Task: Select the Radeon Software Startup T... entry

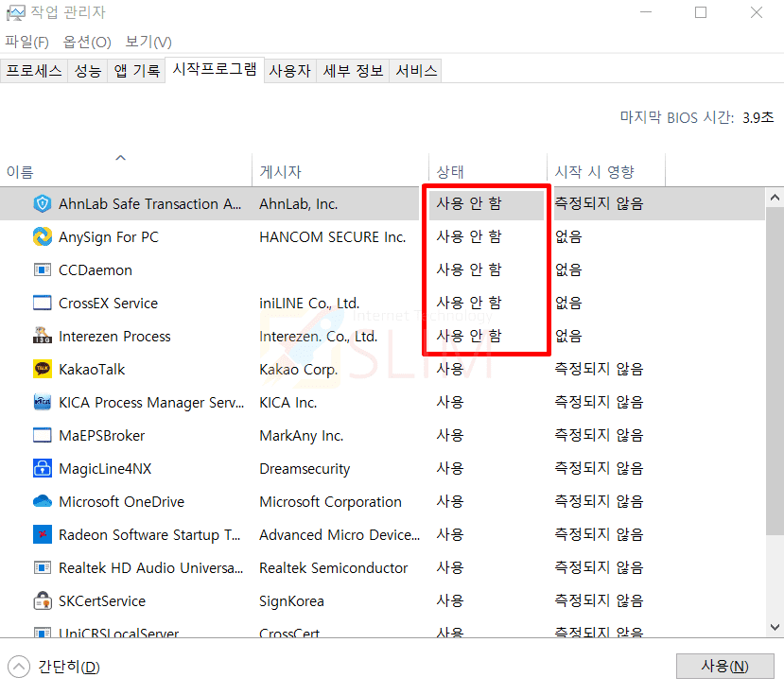Action: click(149, 535)
